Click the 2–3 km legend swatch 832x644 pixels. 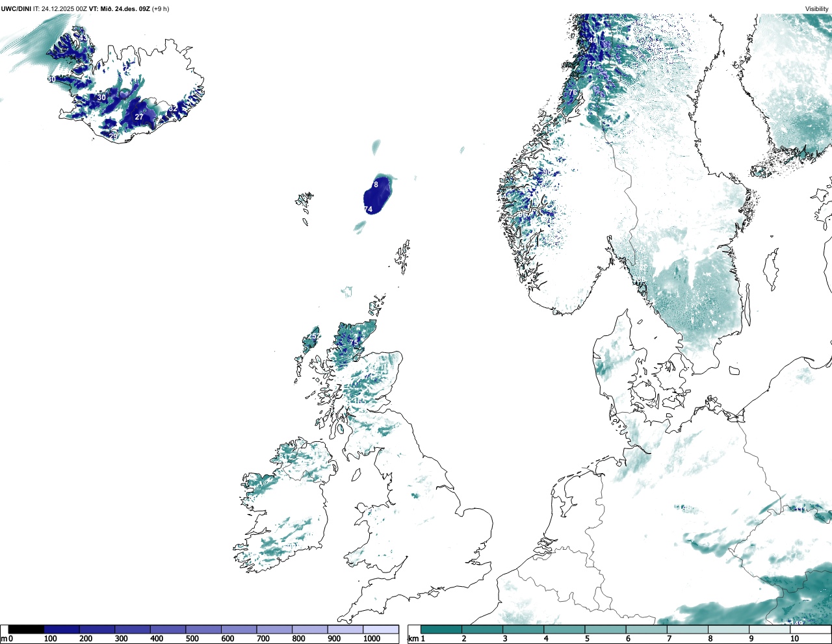point(482,630)
